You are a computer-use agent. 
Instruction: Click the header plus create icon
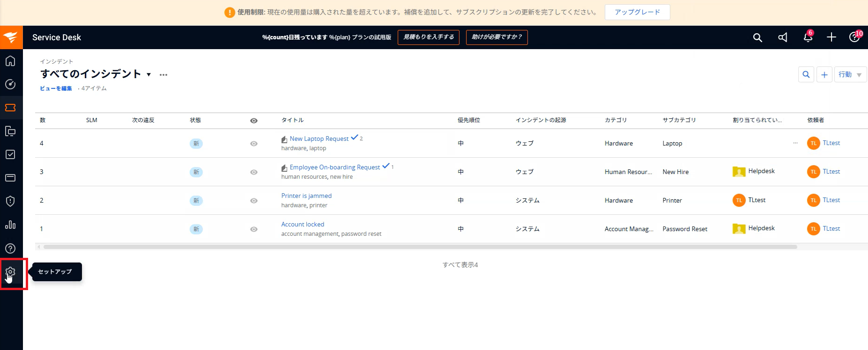[831, 37]
